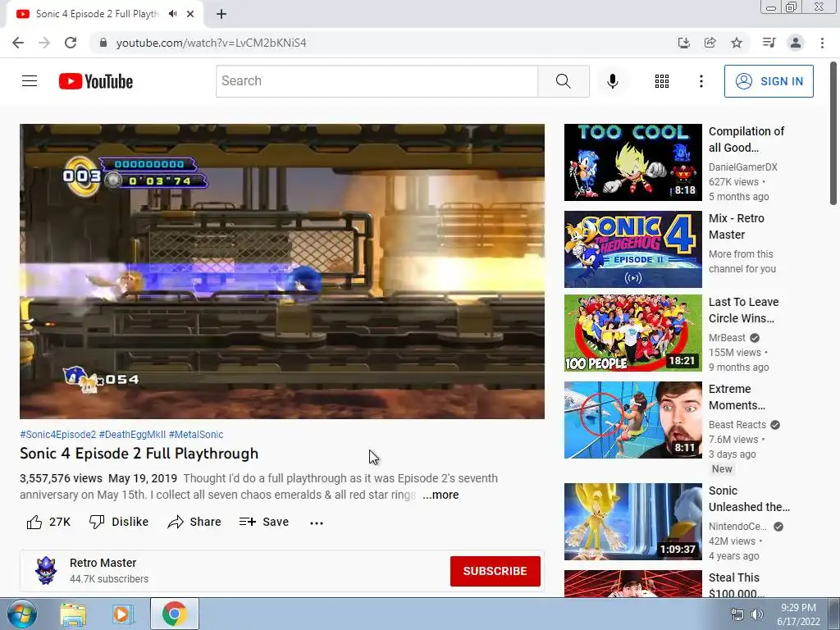Open more actions ellipsis below video
Screen dimensions: 840x630
tap(317, 523)
